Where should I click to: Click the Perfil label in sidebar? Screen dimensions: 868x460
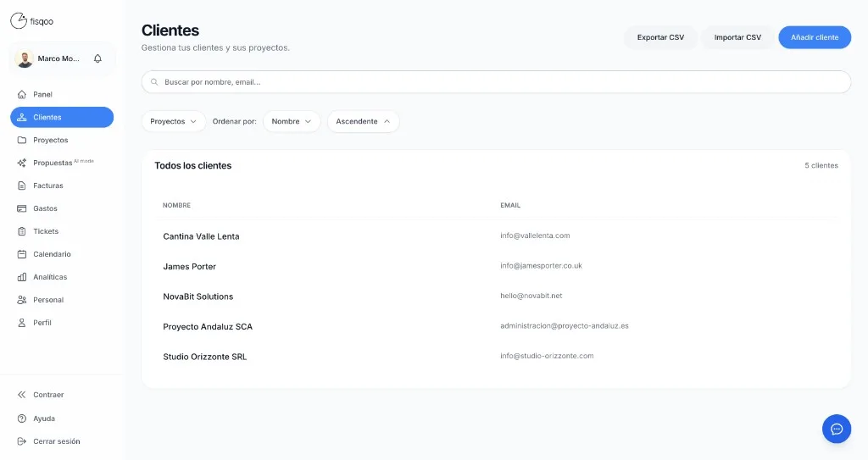(x=42, y=323)
